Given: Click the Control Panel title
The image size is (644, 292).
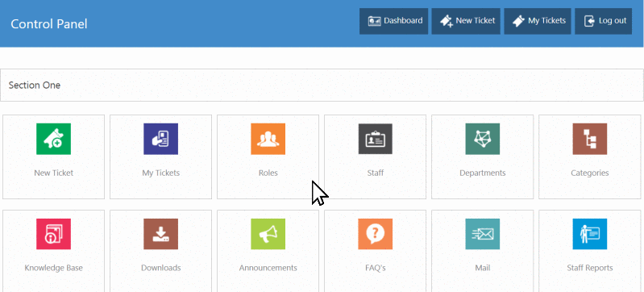Looking at the screenshot, I should [49, 24].
